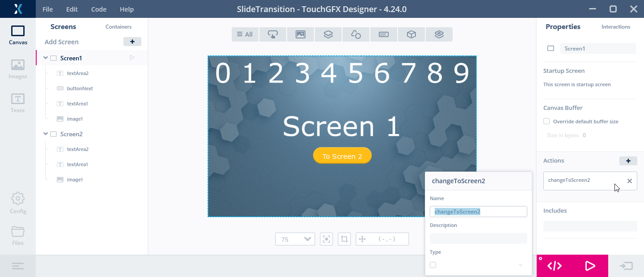
Task: Collapse the Screen2 tree node
Action: click(x=46, y=134)
